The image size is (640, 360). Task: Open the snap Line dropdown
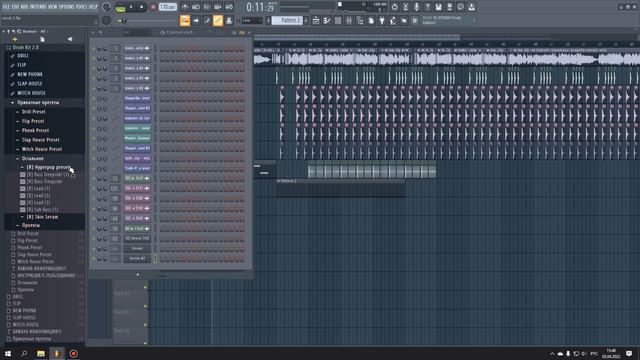(252, 20)
